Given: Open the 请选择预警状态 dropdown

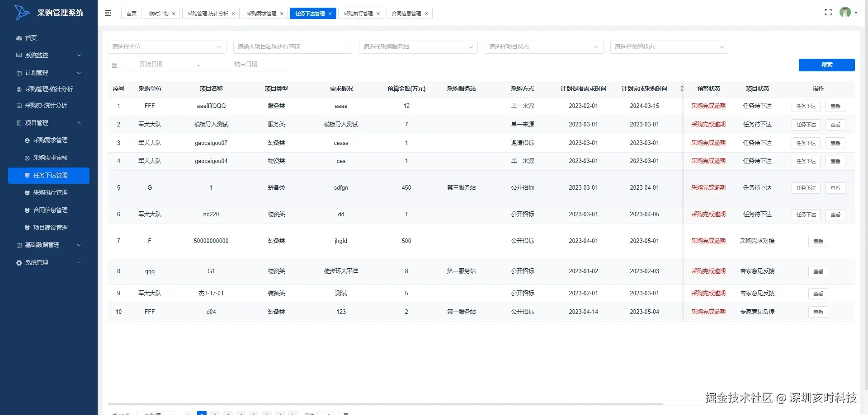Looking at the screenshot, I should [670, 47].
